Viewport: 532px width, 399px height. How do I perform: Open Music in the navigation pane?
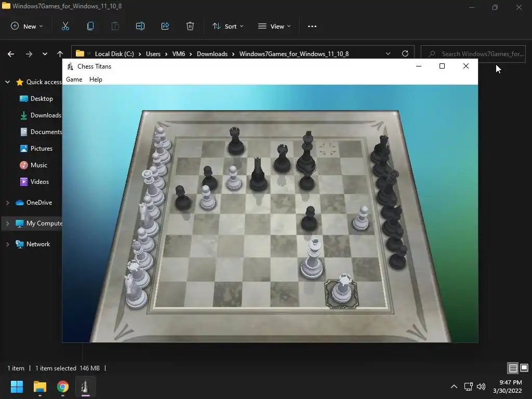[33, 165]
